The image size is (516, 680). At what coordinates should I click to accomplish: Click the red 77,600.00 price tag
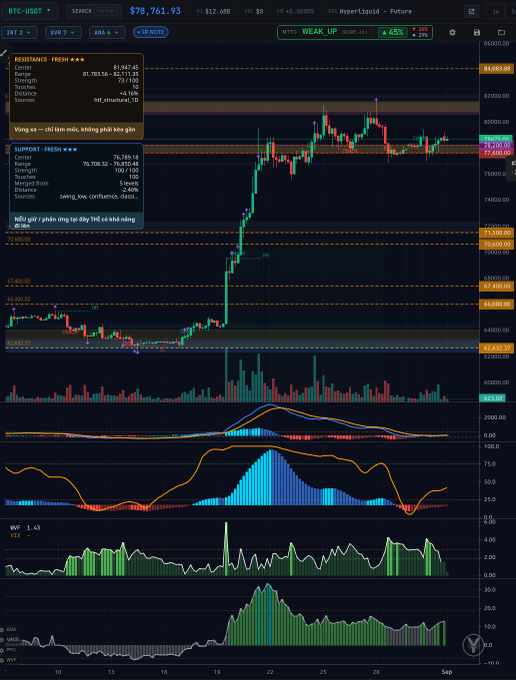(x=496, y=153)
